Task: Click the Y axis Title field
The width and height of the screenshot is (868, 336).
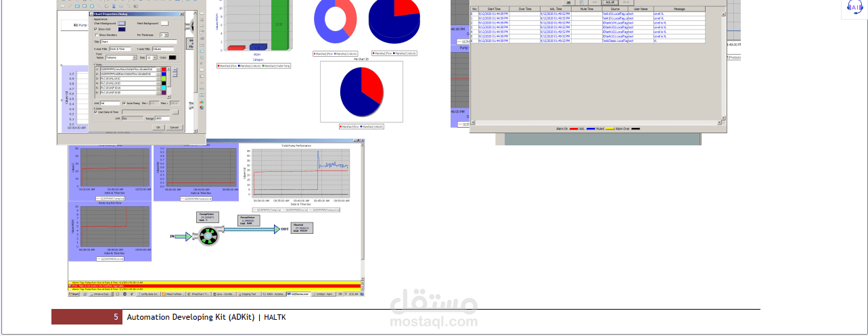Action: (163, 49)
